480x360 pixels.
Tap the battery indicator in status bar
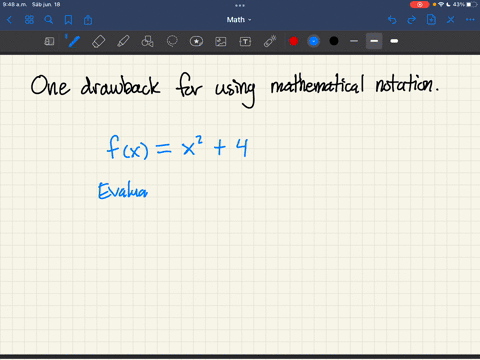(472, 4)
